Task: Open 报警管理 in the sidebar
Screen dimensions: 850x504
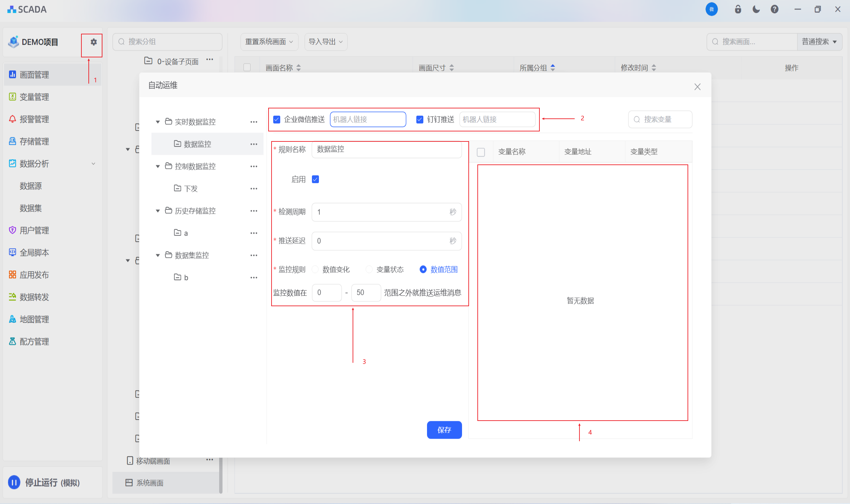Action: (34, 119)
